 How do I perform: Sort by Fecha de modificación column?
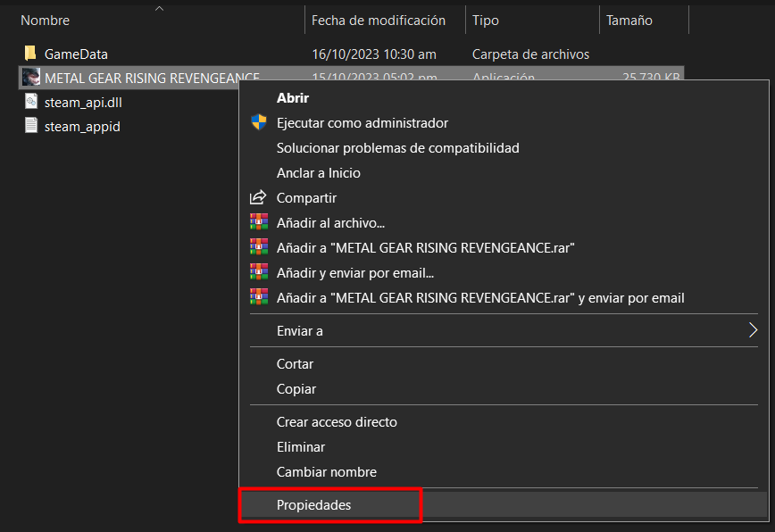tap(378, 20)
